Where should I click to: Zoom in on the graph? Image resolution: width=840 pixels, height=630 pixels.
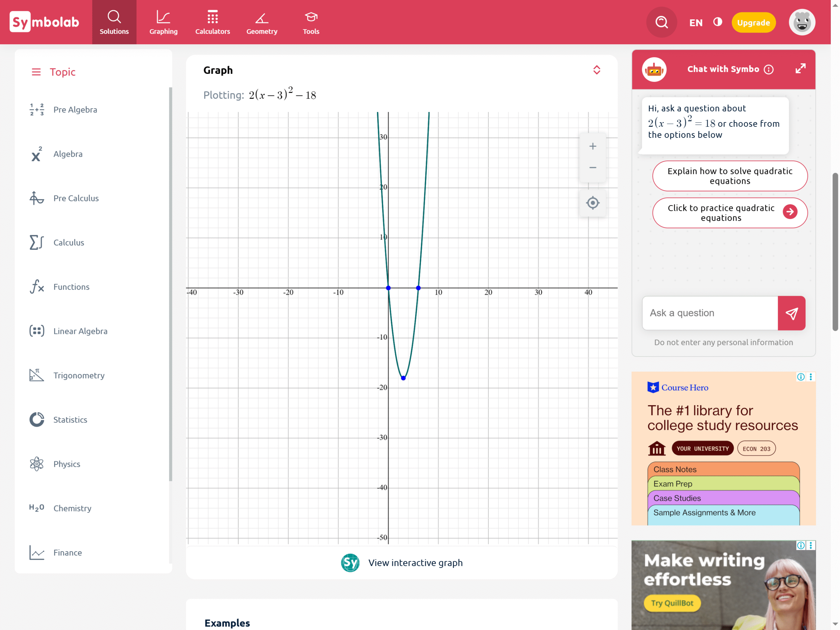pyautogui.click(x=592, y=146)
